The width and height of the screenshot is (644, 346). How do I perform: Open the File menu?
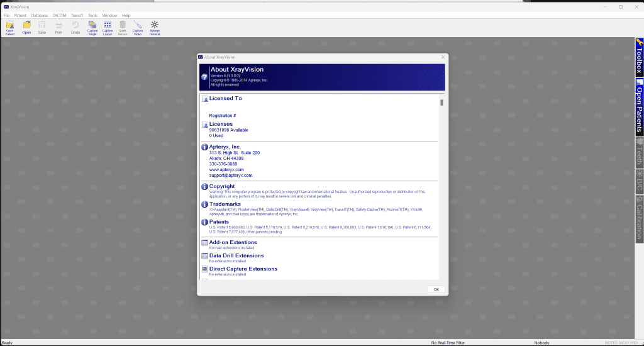pyautogui.click(x=6, y=15)
